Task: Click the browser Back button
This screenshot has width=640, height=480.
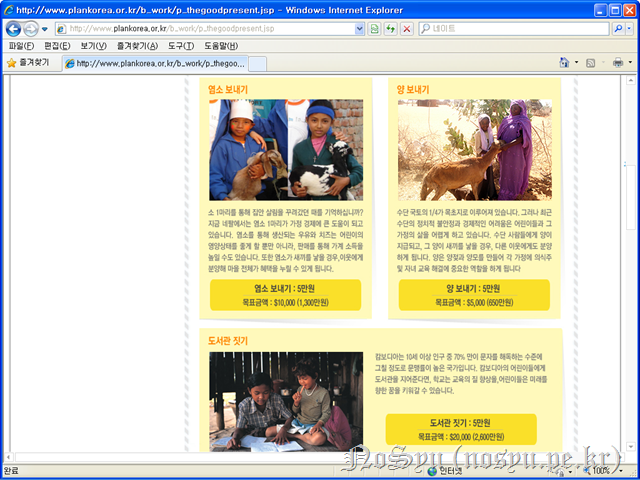Action: pos(12,29)
